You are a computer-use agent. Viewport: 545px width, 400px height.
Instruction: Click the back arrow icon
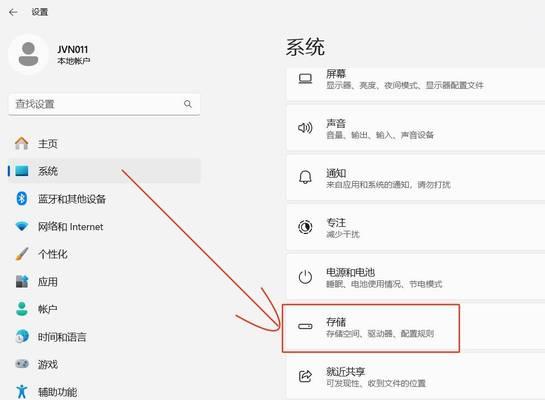point(13,12)
